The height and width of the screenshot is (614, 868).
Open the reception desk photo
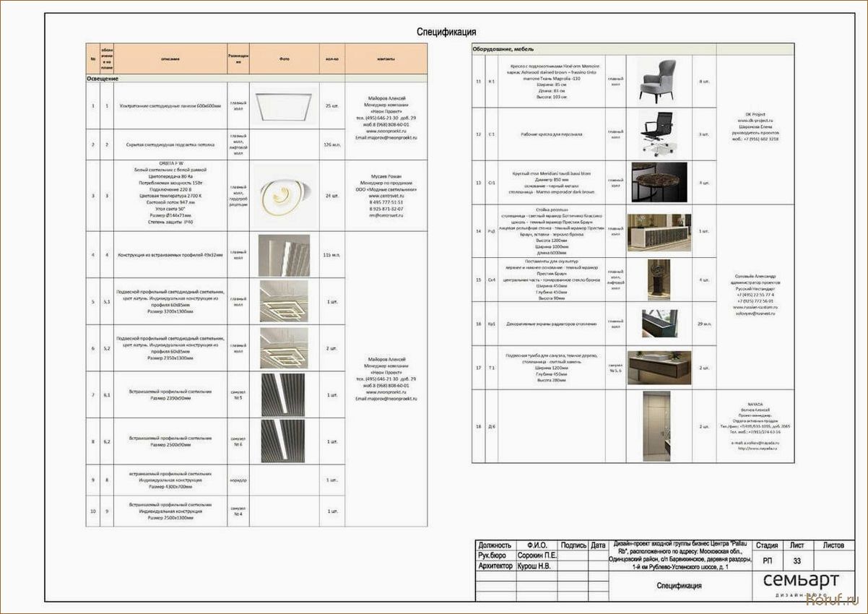coord(659,232)
